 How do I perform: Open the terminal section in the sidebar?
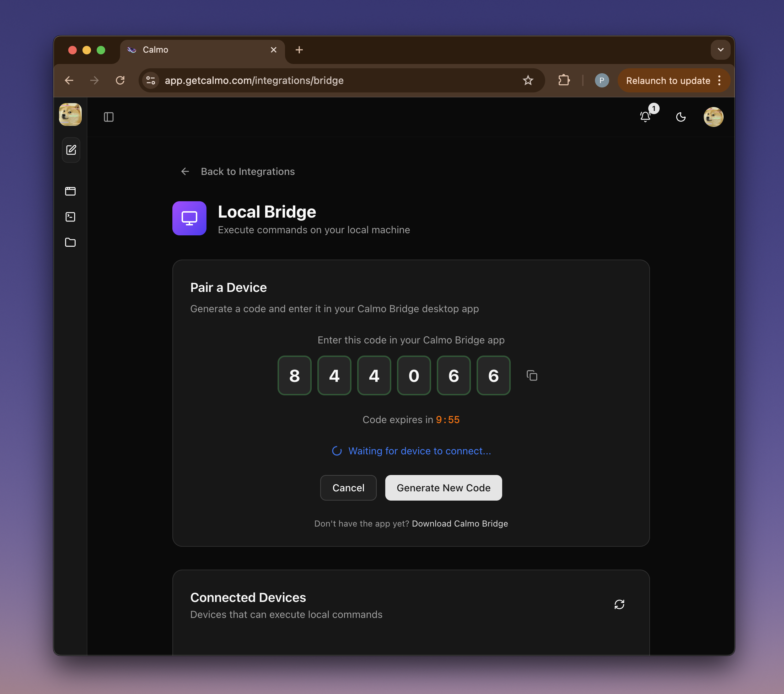tap(71, 217)
